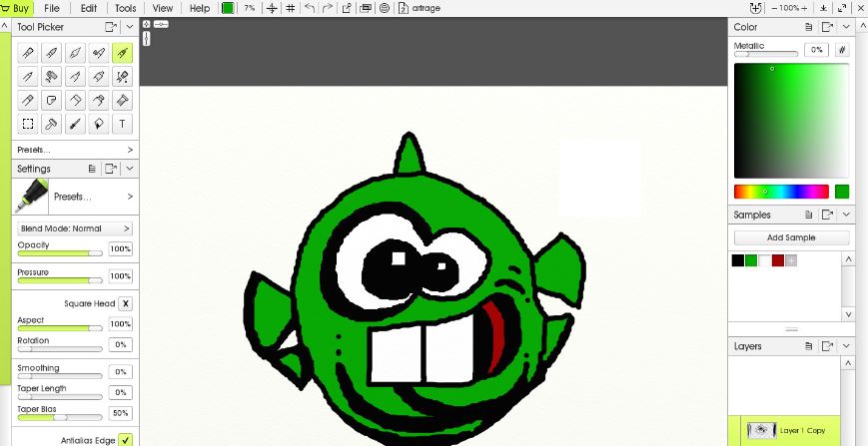Toggle the Antialias Edge checkbox
Viewport: 868px width, 446px height.
[126, 440]
